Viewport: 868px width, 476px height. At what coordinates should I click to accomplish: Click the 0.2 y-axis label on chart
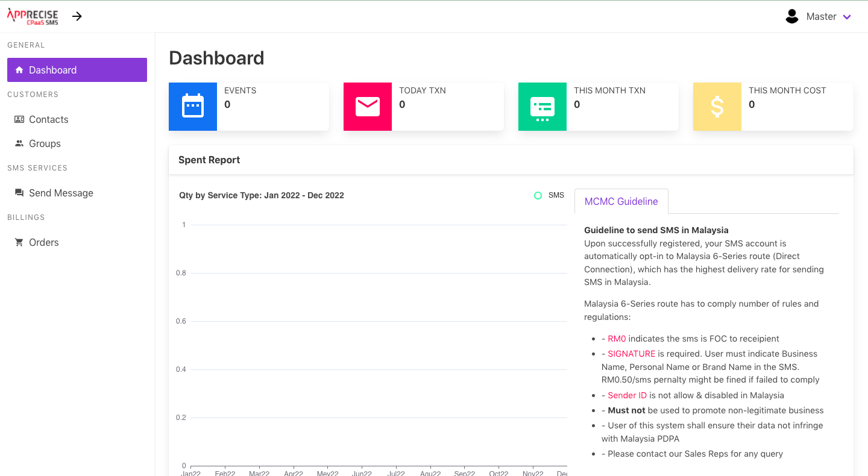181,418
